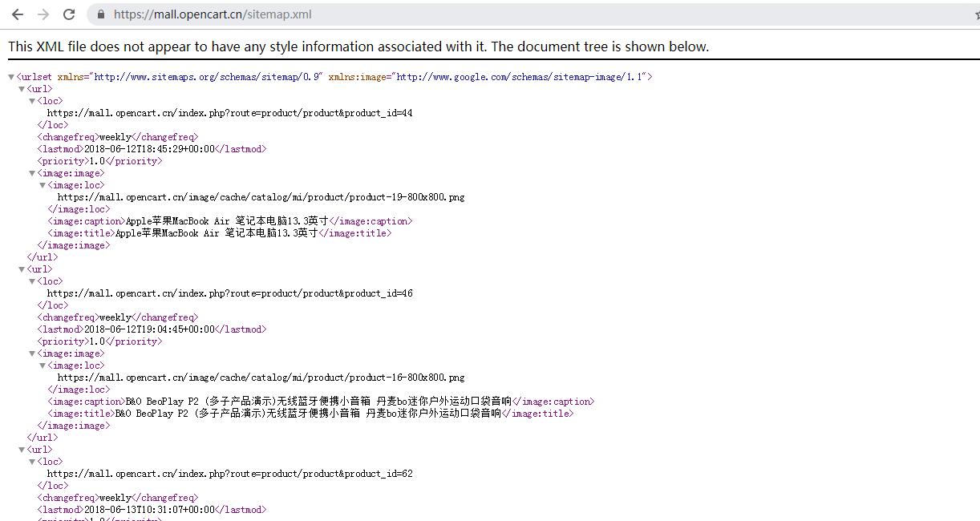
Task: Click the padlock site security icon
Action: coord(100,14)
